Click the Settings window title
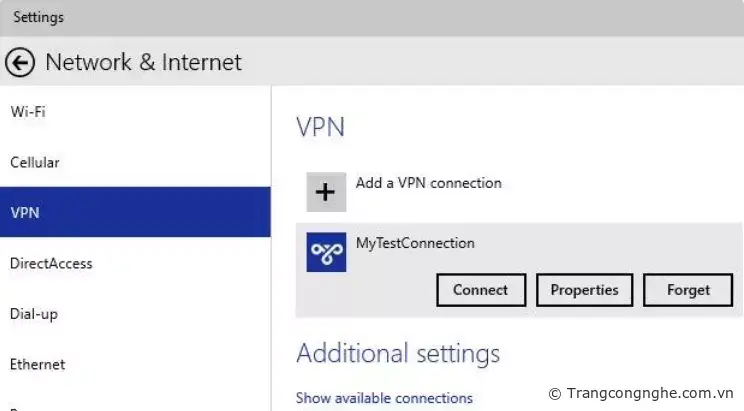This screenshot has width=744, height=411. coord(38,17)
